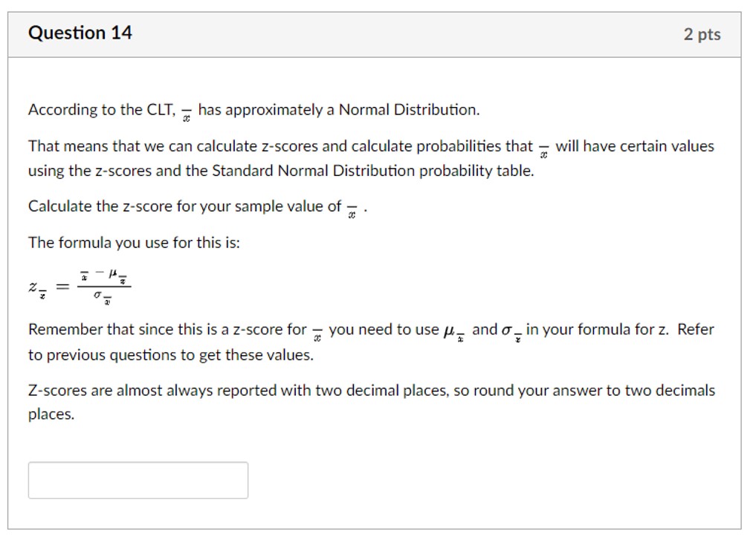Click the question header bar
The width and height of the screenshot is (756, 540).
click(x=378, y=33)
